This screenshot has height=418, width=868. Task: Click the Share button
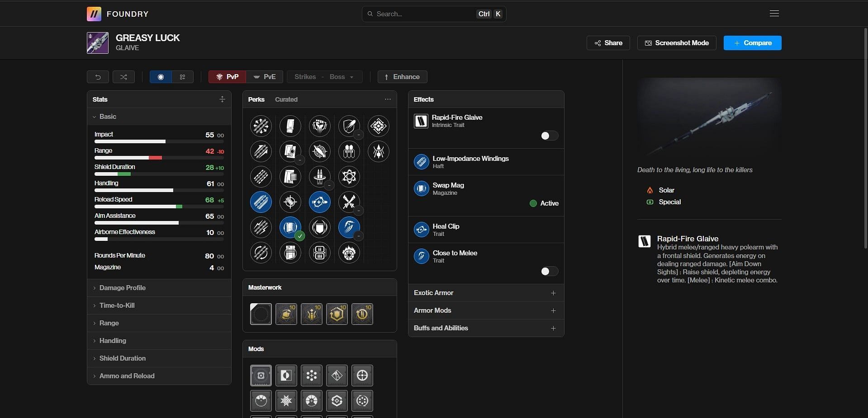(608, 43)
